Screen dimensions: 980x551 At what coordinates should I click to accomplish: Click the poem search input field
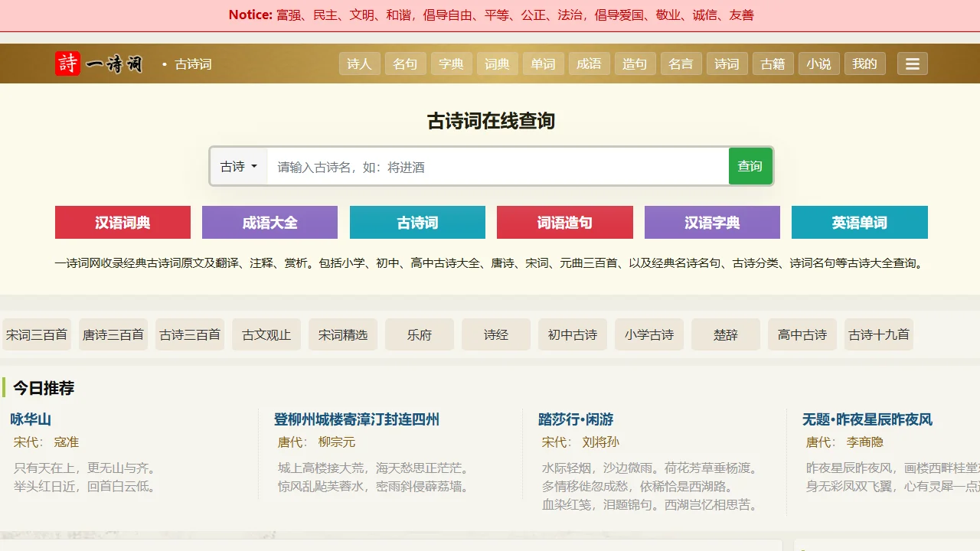[x=498, y=166]
